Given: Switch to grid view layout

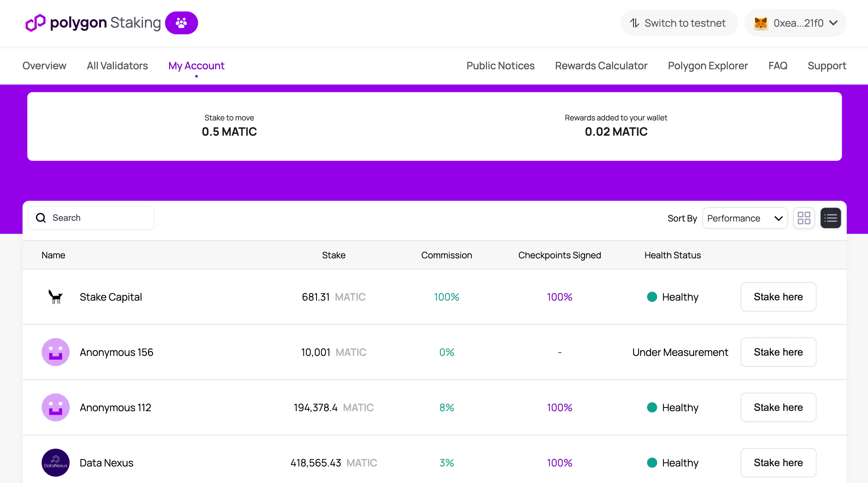Looking at the screenshot, I should tap(804, 218).
